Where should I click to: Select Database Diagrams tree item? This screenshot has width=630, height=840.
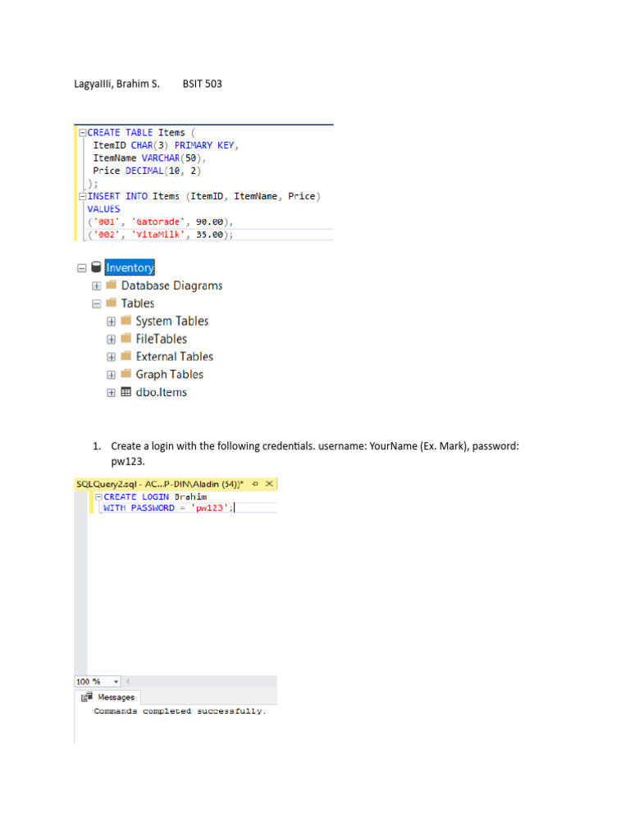click(171, 285)
